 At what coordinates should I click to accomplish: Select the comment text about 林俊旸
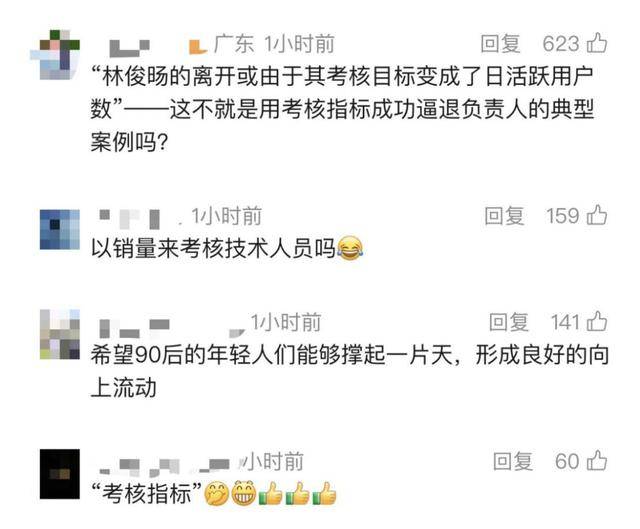(x=342, y=109)
